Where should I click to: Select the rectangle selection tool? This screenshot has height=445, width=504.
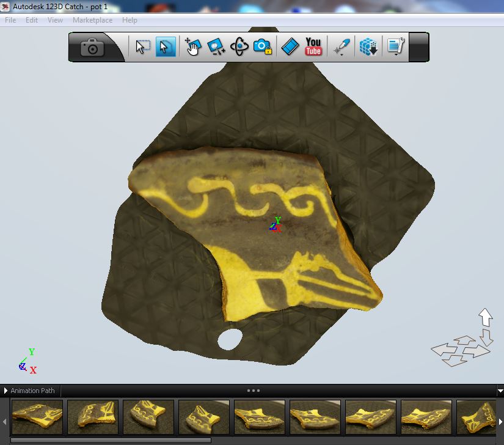click(143, 47)
